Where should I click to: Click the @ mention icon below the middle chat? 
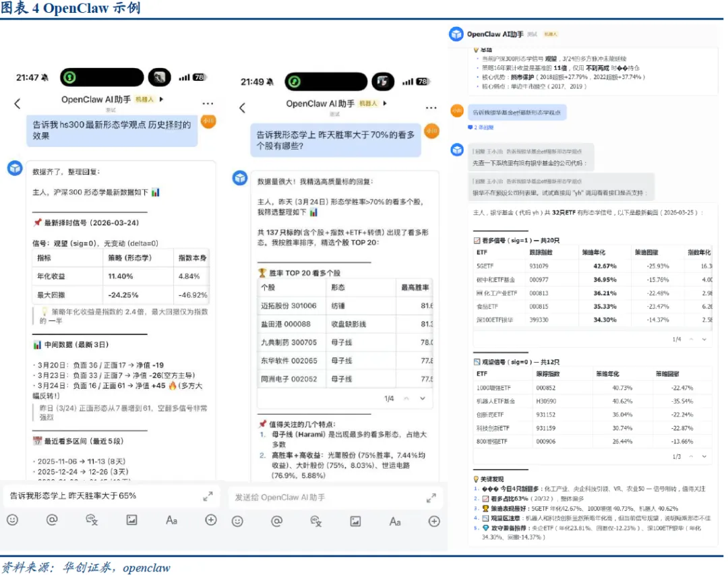(x=275, y=519)
